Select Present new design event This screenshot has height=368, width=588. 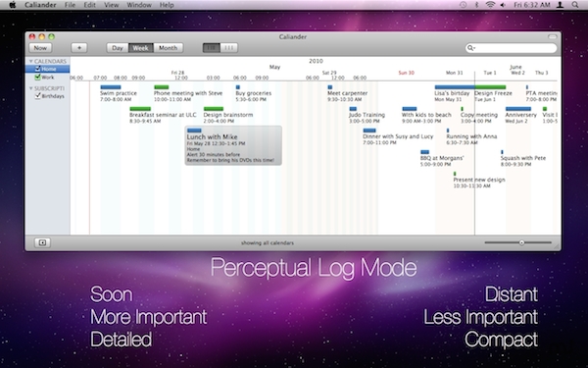479,181
